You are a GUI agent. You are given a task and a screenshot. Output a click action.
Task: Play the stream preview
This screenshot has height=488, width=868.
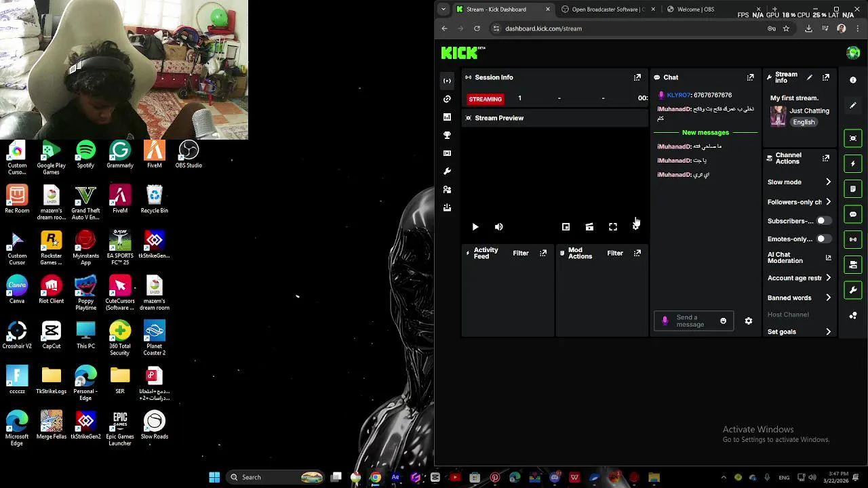tap(475, 227)
